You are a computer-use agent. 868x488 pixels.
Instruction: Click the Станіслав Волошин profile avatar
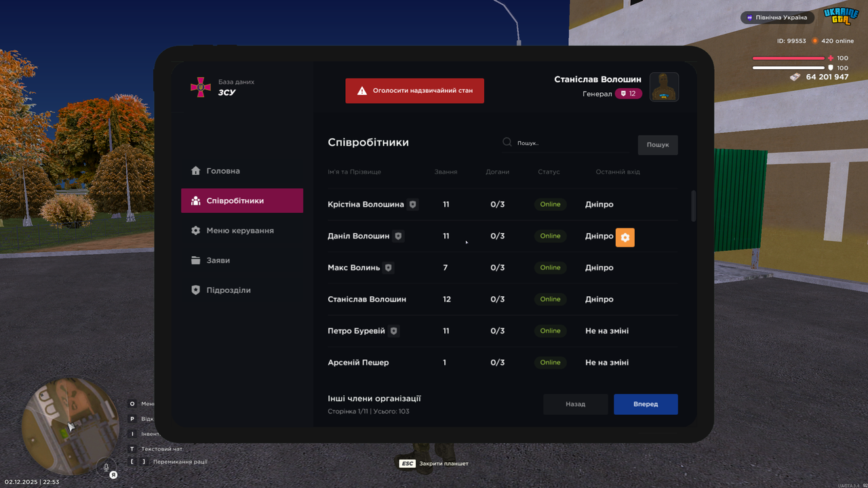click(x=665, y=87)
